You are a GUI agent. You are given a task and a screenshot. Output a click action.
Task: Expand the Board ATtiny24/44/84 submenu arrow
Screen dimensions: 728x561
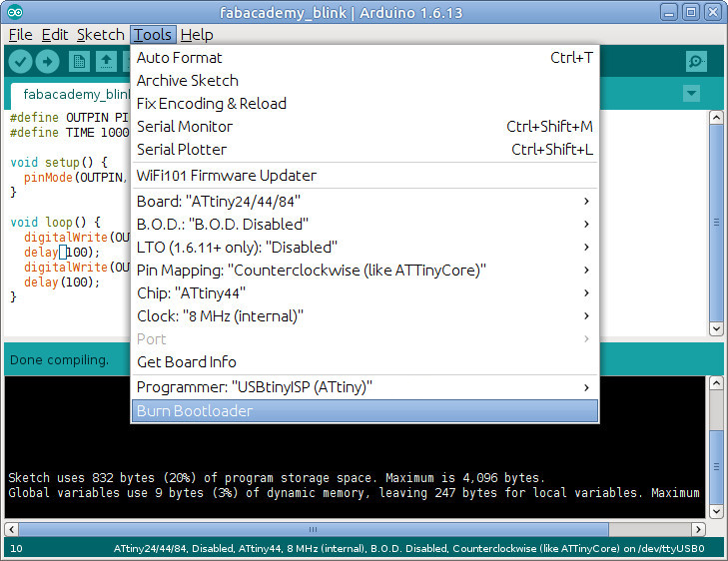[586, 201]
